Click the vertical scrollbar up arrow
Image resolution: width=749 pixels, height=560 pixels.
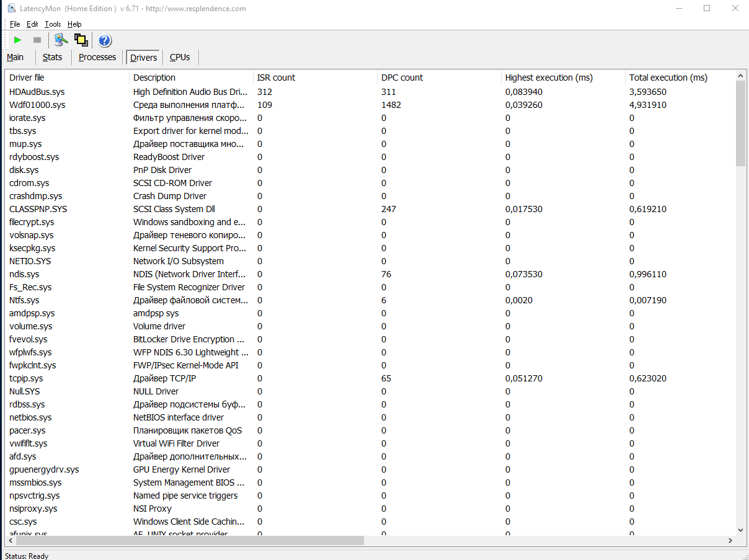pos(740,76)
